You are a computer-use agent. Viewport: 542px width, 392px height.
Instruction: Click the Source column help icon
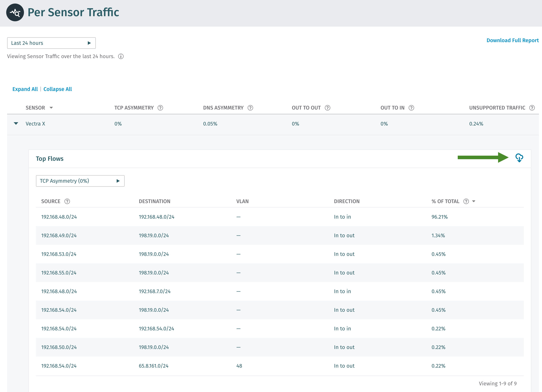coord(67,201)
